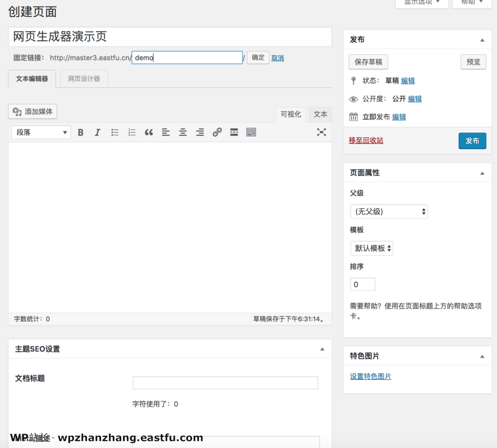
Task: Switch to the 文本 editor tab
Action: pos(320,114)
